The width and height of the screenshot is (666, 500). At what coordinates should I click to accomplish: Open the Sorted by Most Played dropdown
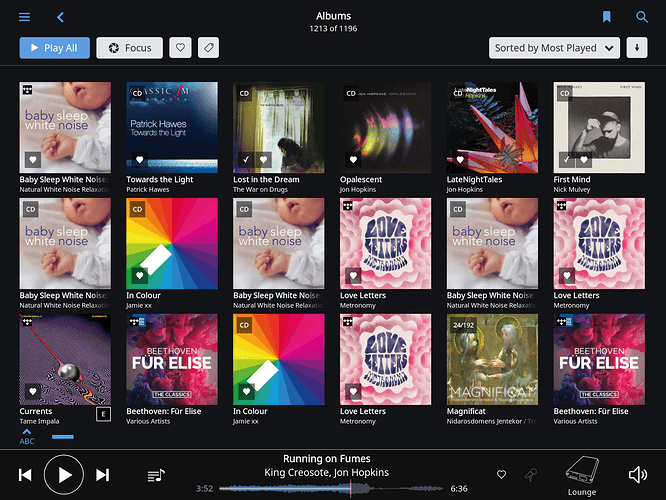pyautogui.click(x=554, y=48)
